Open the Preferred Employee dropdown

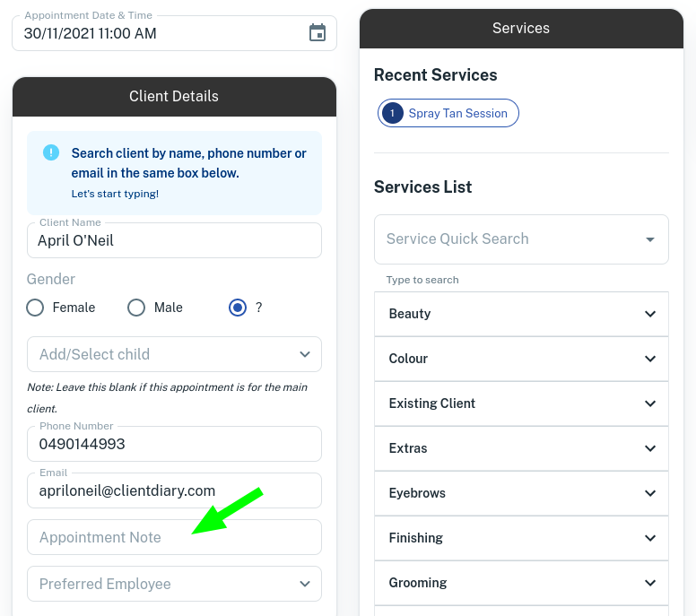pos(174,584)
